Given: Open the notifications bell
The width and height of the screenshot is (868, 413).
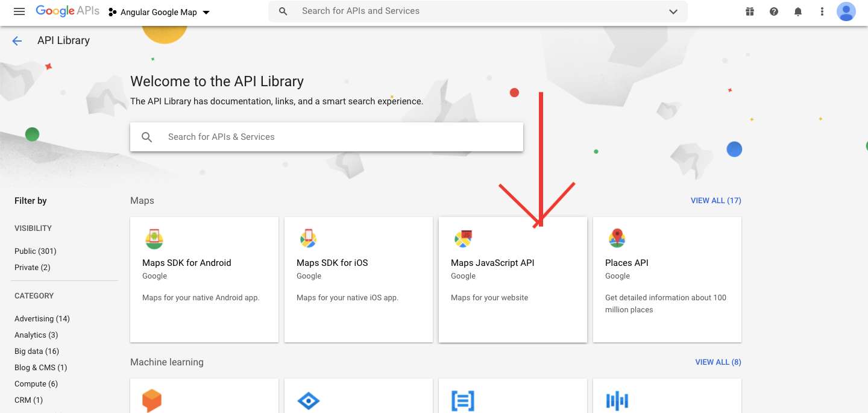Looking at the screenshot, I should (798, 11).
